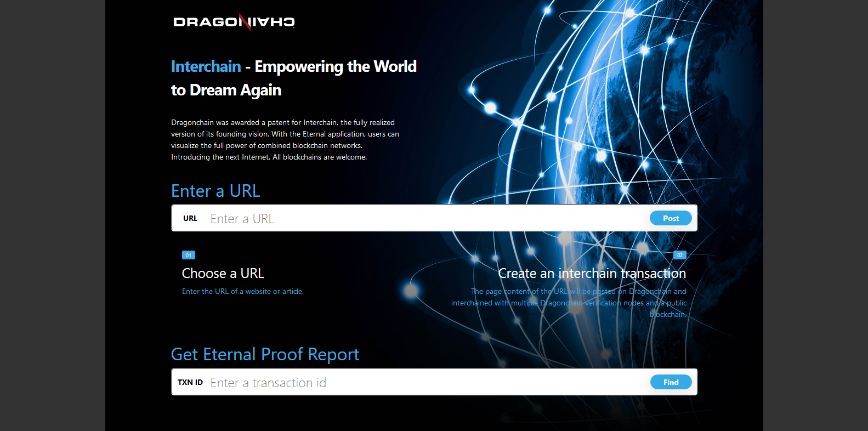Click the Find button
Screen dimensions: 868x431
click(671, 382)
